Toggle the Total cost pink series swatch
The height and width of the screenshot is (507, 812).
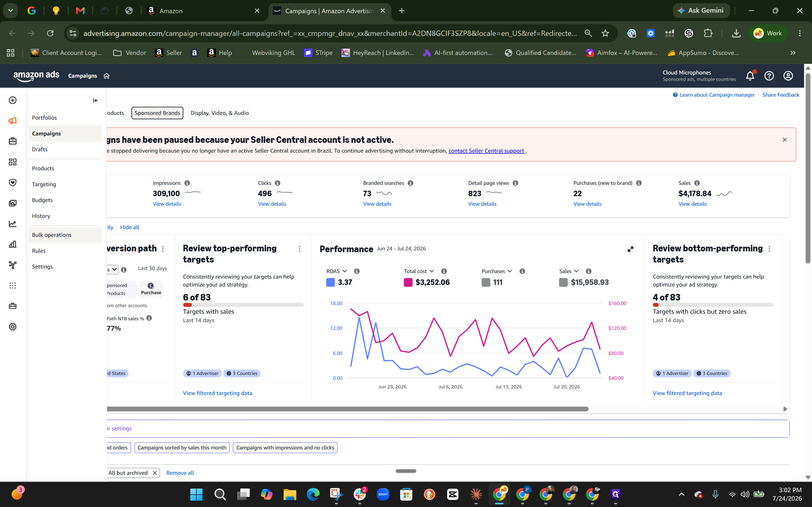(x=408, y=282)
